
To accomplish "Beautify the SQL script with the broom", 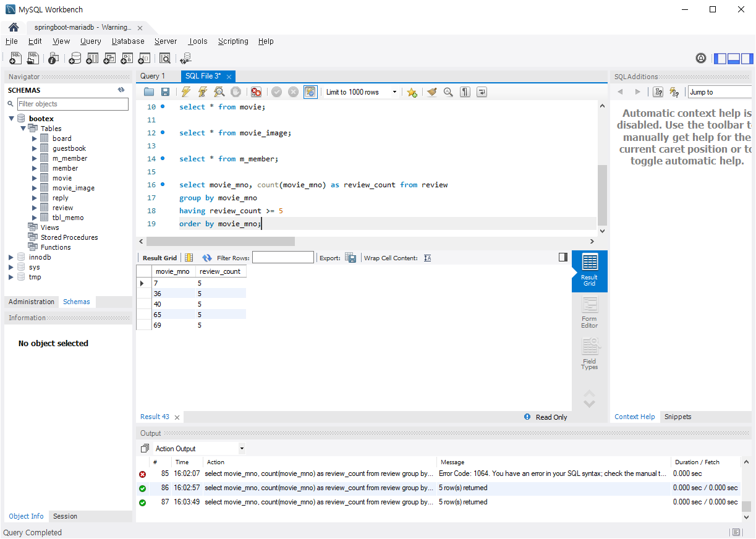I will 431,92.
